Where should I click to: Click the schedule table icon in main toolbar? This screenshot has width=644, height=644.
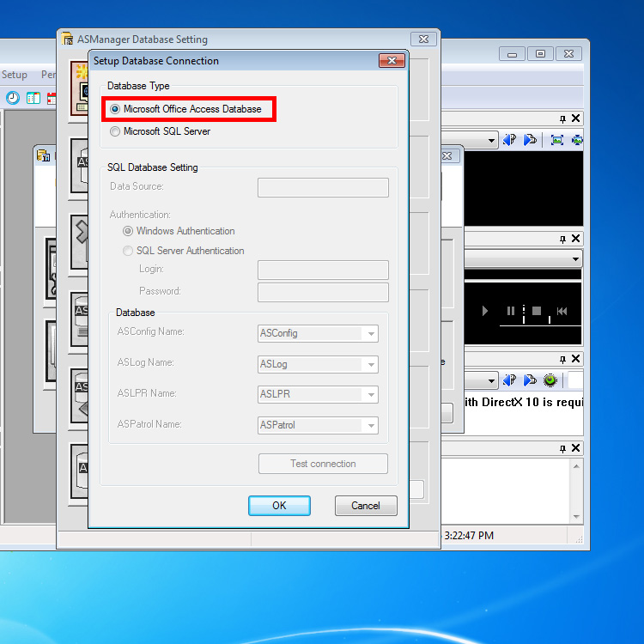click(x=33, y=98)
